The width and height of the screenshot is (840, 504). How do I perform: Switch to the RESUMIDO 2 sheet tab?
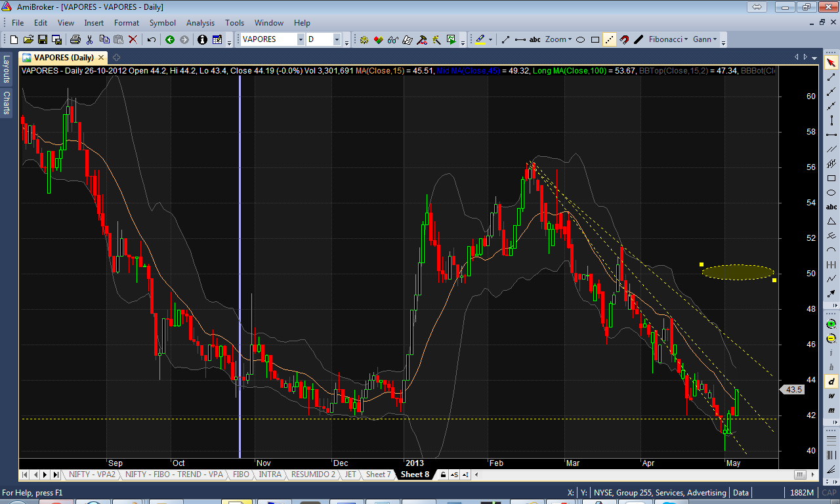[x=313, y=474]
